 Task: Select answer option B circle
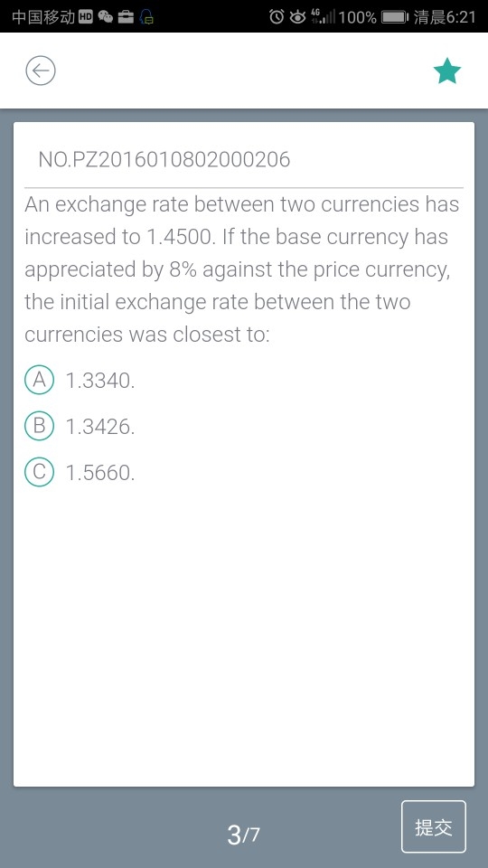click(x=39, y=426)
